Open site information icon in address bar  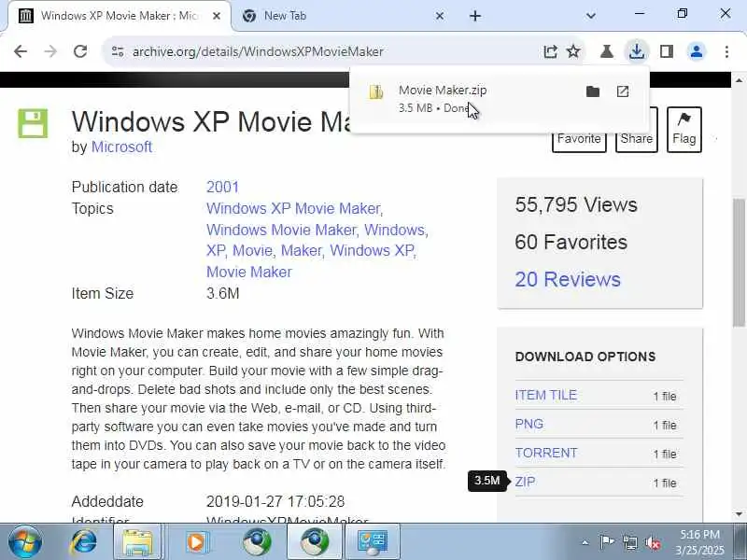[x=118, y=51]
